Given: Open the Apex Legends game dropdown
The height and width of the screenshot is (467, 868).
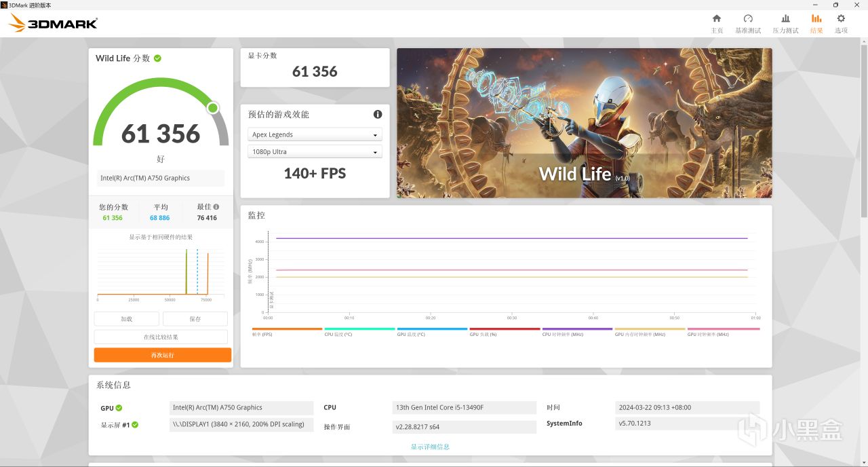Looking at the screenshot, I should [x=315, y=134].
